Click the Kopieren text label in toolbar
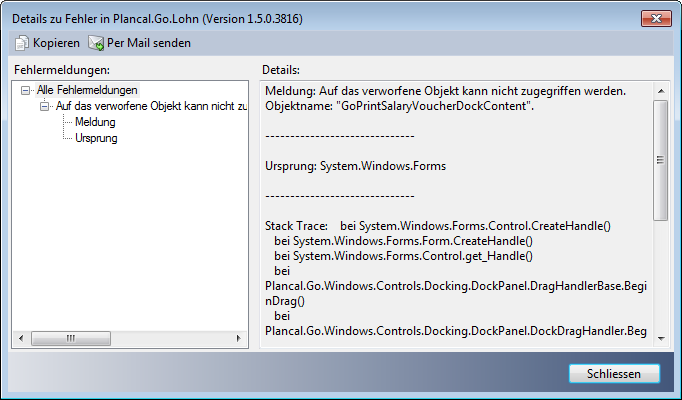 click(56, 43)
